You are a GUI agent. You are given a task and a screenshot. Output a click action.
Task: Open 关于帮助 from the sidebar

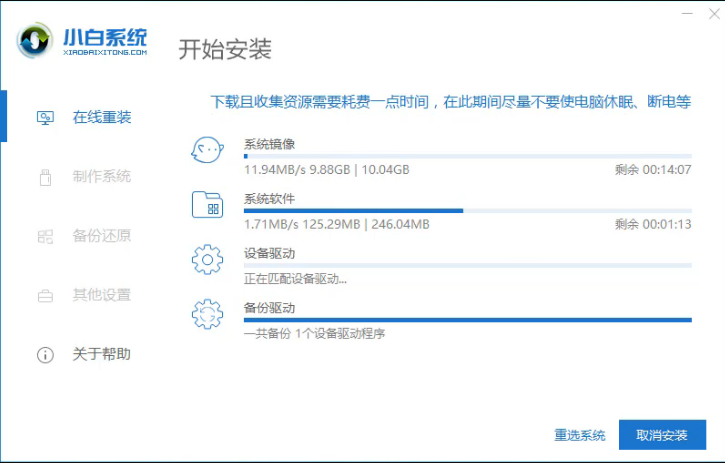pos(101,355)
